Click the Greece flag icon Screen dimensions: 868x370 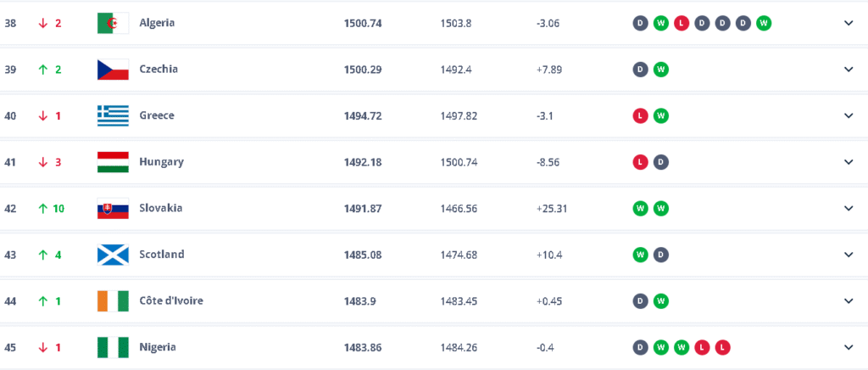pyautogui.click(x=113, y=115)
